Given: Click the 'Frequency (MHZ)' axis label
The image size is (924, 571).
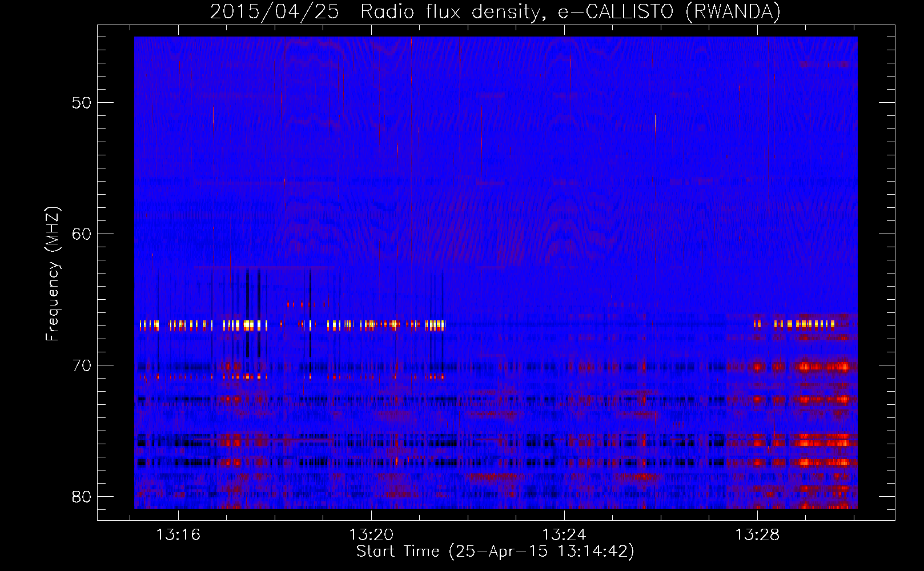Looking at the screenshot, I should [x=53, y=274].
